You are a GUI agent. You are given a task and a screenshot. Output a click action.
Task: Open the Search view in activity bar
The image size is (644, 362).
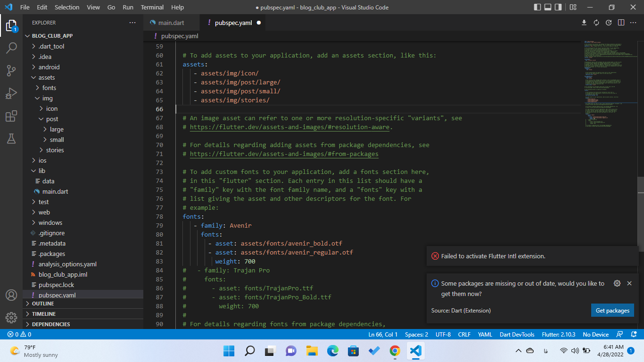11,48
